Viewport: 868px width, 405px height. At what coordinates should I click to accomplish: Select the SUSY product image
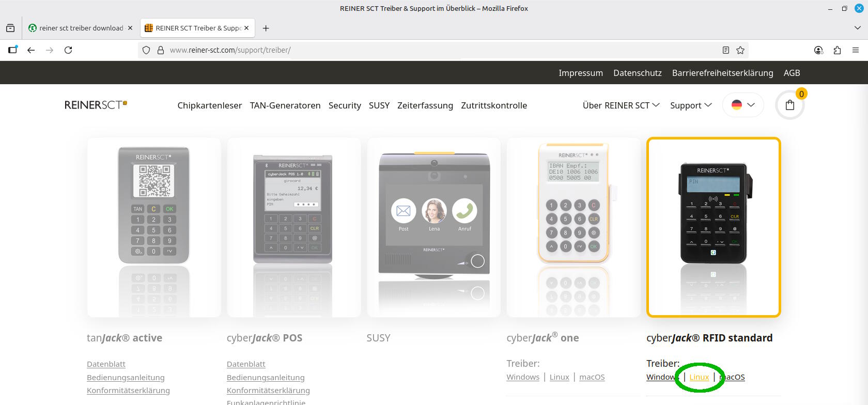coord(434,227)
